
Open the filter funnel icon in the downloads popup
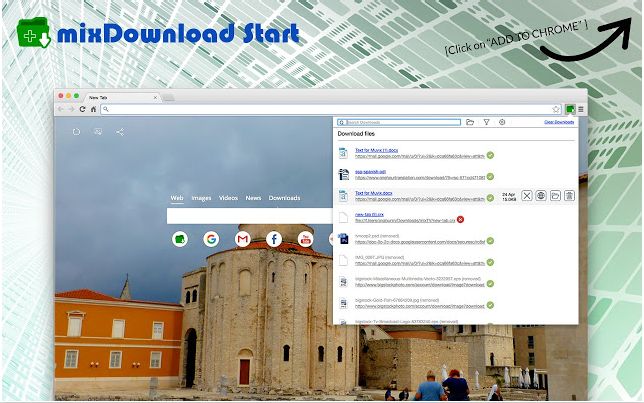pos(486,122)
